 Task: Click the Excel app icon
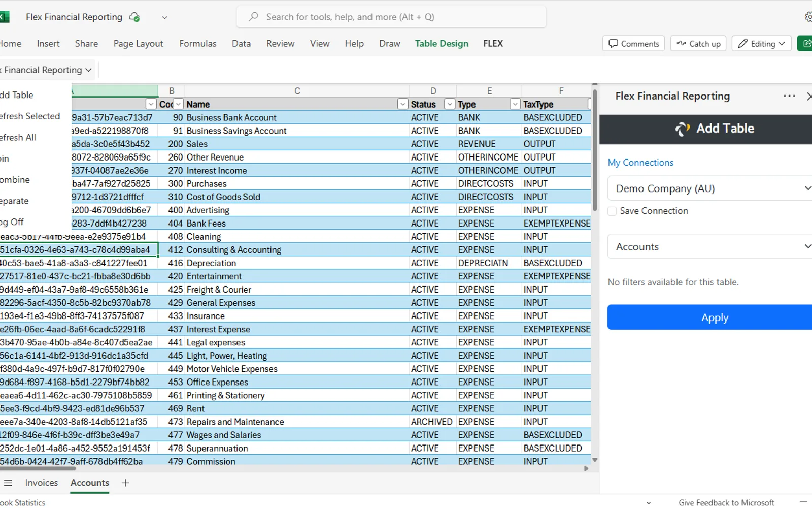[4, 17]
